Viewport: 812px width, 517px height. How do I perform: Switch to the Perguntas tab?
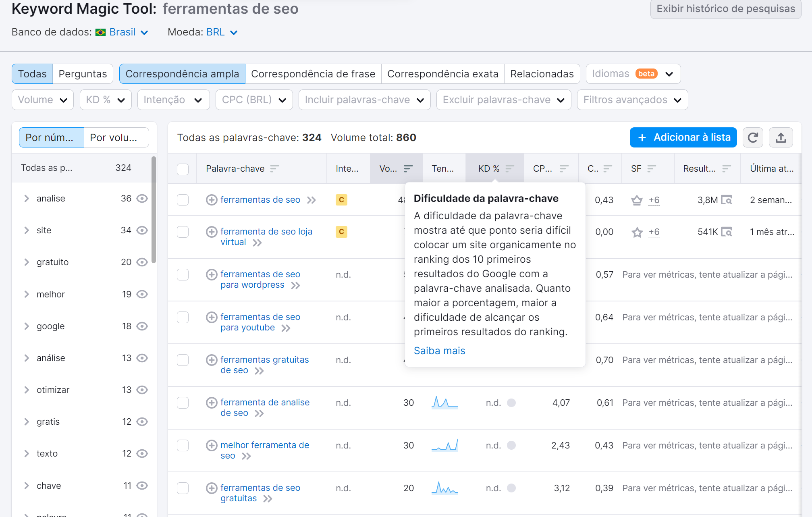[x=83, y=74]
